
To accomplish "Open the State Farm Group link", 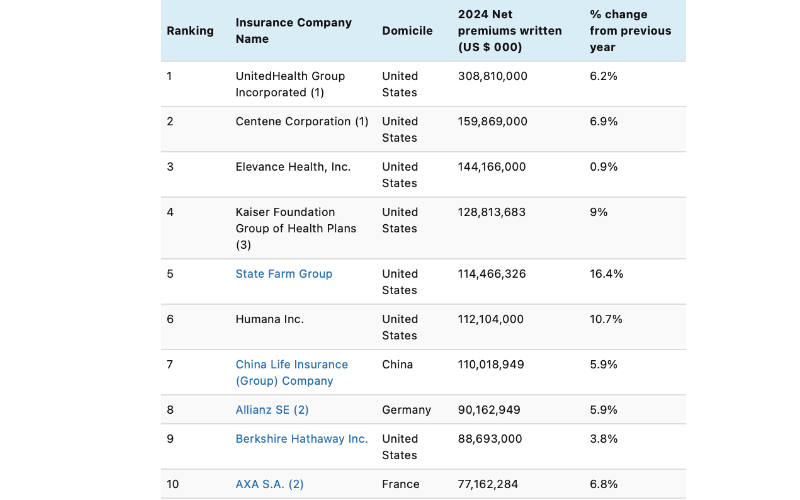I will point(284,274).
